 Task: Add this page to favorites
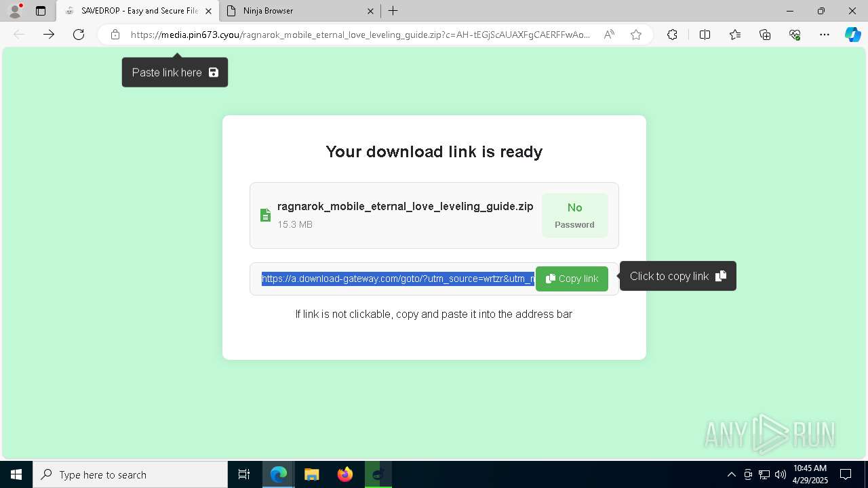(x=636, y=35)
